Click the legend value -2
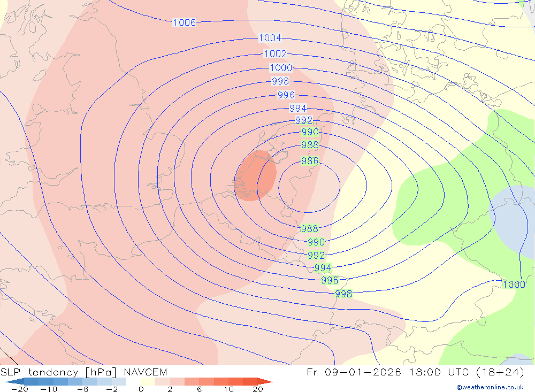Screen dimensions: 535x392 click(111, 389)
